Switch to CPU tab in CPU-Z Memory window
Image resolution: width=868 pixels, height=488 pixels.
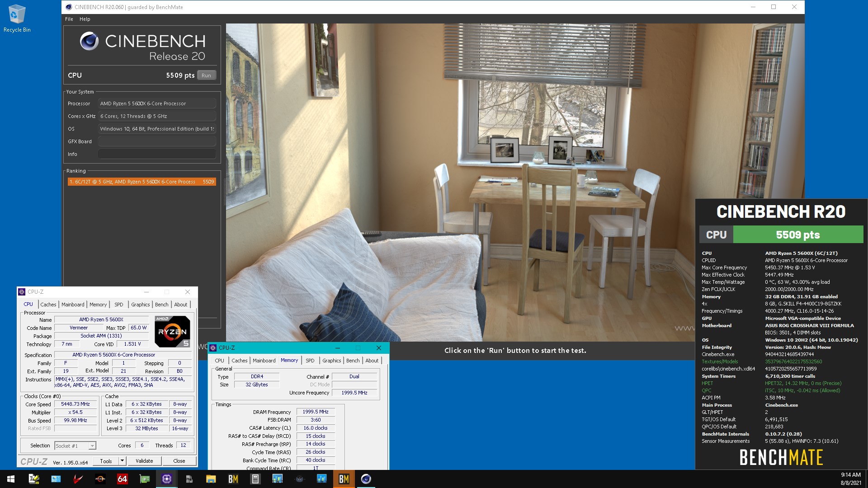[220, 361]
